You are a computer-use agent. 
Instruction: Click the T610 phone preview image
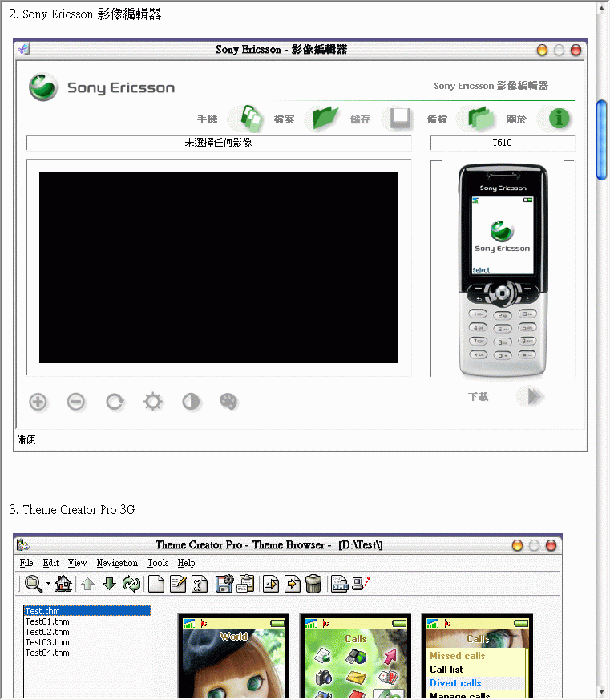(503, 270)
